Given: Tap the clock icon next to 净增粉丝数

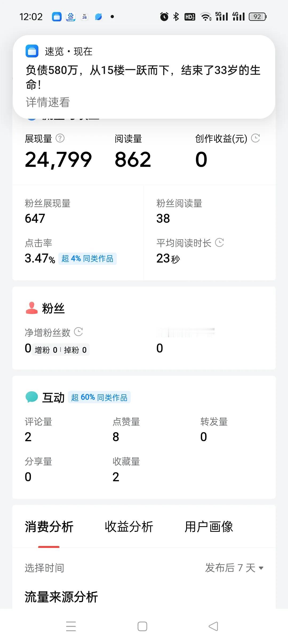Looking at the screenshot, I should 78,332.
